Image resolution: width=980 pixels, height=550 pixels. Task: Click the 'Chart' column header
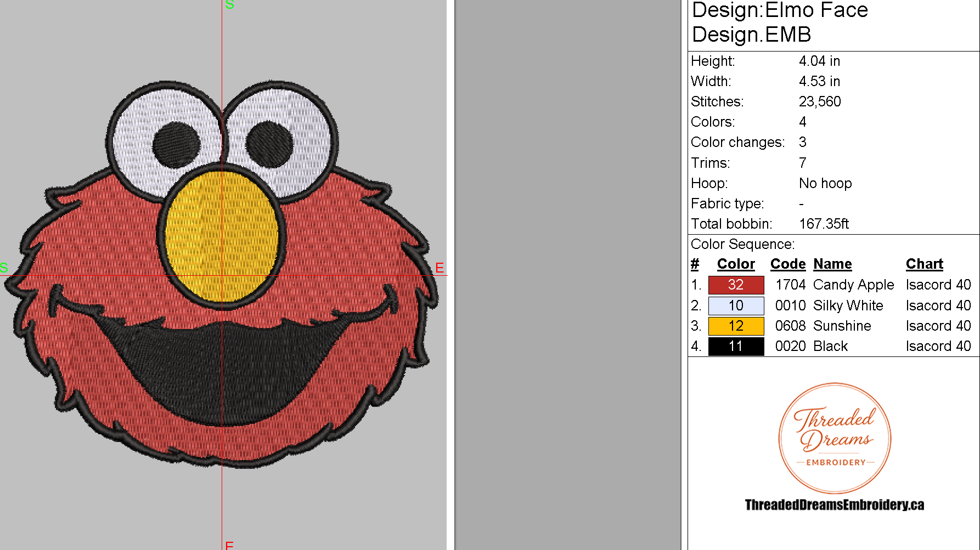click(925, 264)
